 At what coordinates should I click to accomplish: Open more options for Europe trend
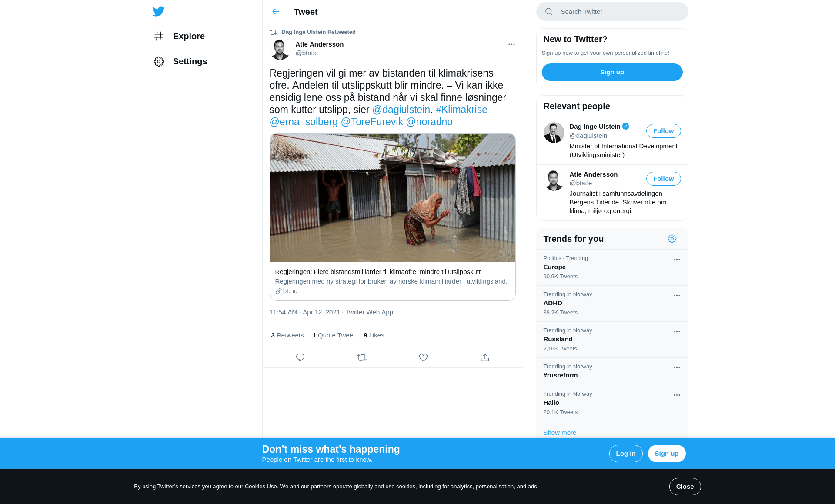(677, 260)
